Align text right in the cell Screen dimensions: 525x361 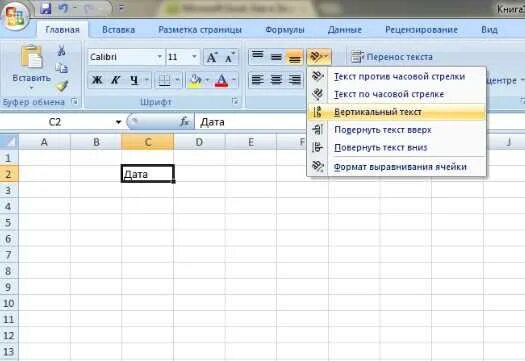click(x=295, y=80)
